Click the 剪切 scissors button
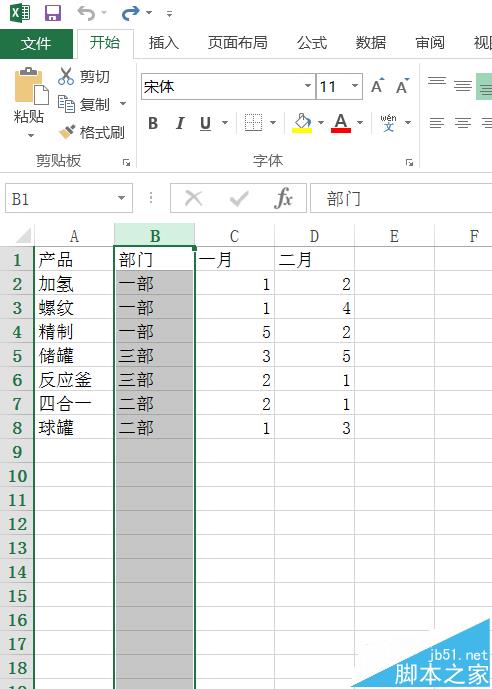Image resolution: width=492 pixels, height=689 pixels. point(83,76)
